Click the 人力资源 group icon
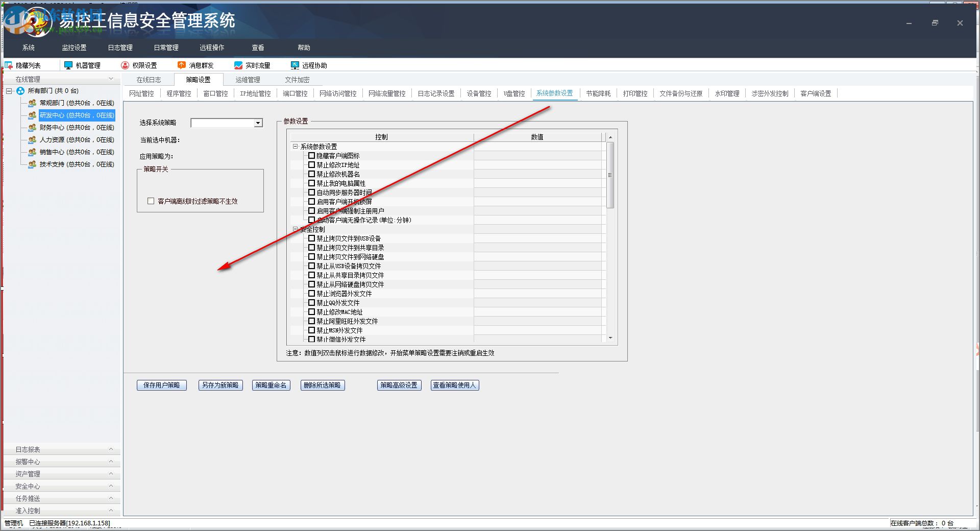The height and width of the screenshot is (531, 980). [32, 140]
